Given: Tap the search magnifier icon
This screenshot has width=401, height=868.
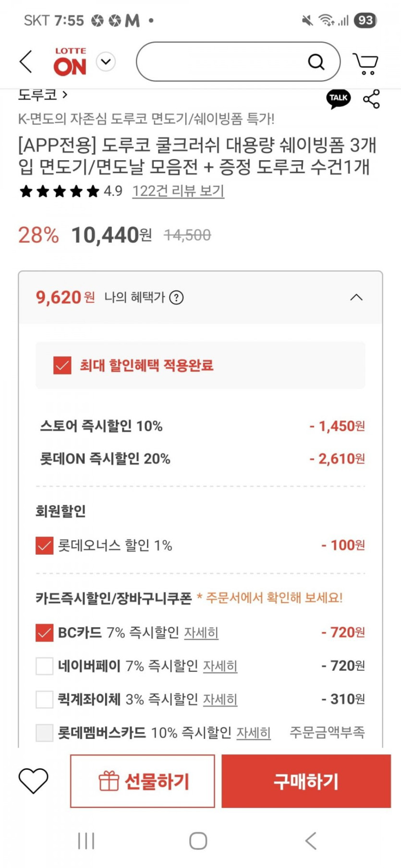Looking at the screenshot, I should tap(316, 62).
